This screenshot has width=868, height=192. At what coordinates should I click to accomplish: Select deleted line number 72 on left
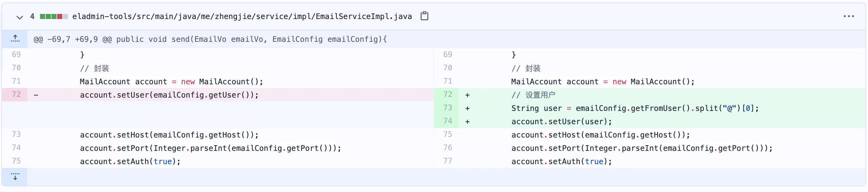tap(16, 94)
